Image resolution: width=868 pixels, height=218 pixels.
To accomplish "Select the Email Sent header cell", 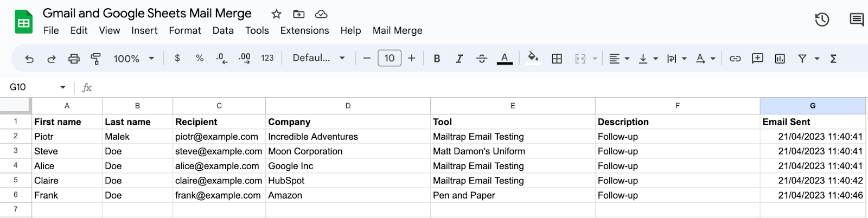I will pos(813,122).
